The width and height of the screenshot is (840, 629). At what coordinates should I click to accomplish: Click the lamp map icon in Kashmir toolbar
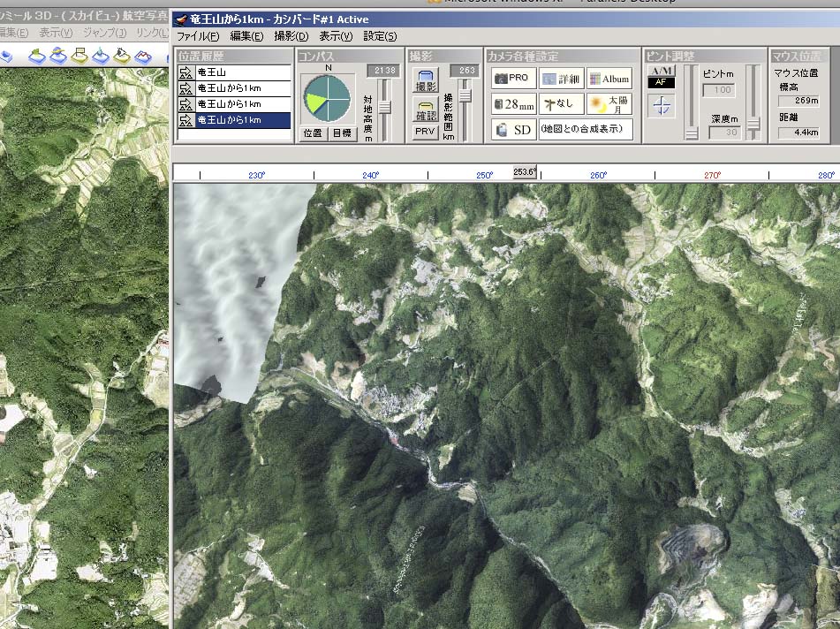[122, 56]
